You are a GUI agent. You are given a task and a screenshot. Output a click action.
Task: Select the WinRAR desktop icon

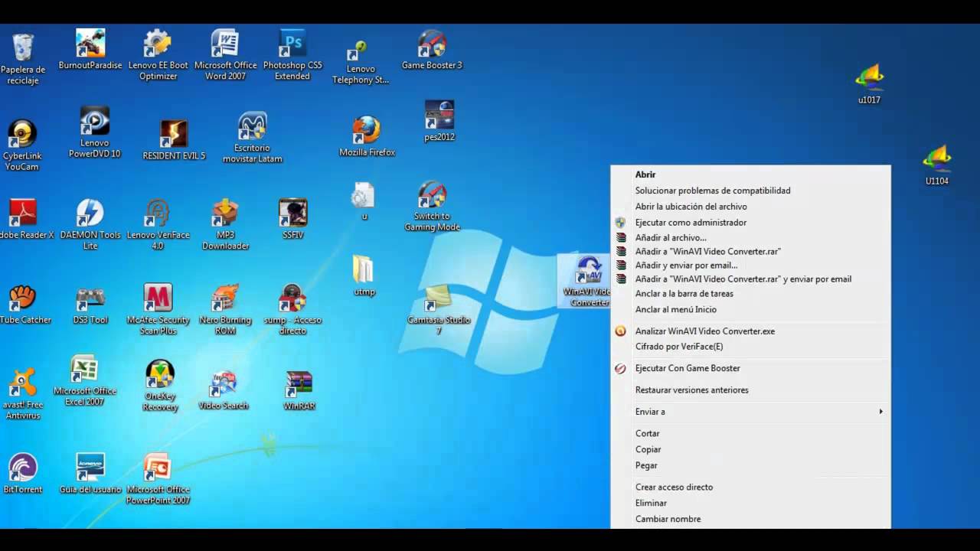tap(299, 390)
